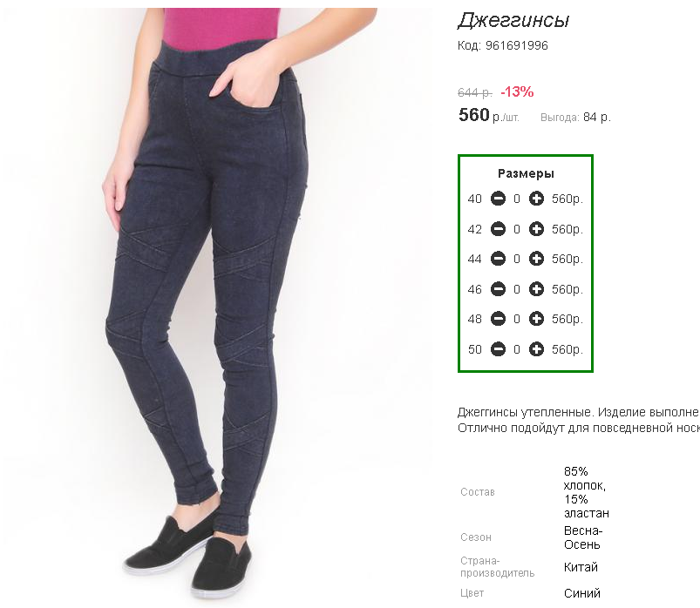Click the plus icon for size 46
Viewport: 700px width, 608px height.
(536, 289)
